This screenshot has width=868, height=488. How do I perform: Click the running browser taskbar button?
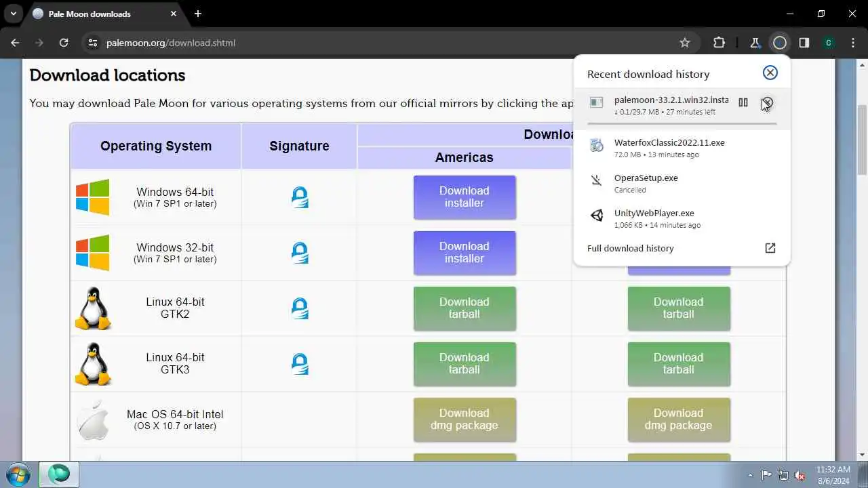tap(59, 474)
